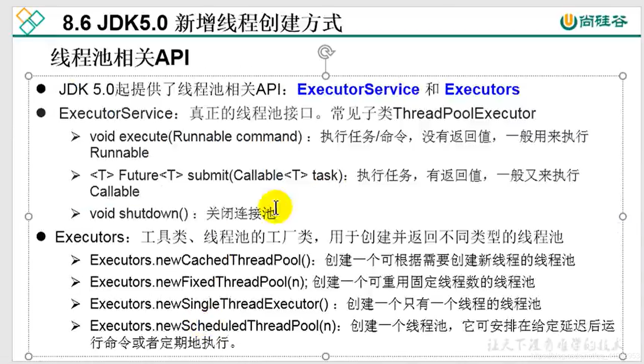Click the text '用于创建并返回不同类型的线程池'
This screenshot has height=364, width=644.
pyautogui.click(x=445, y=237)
